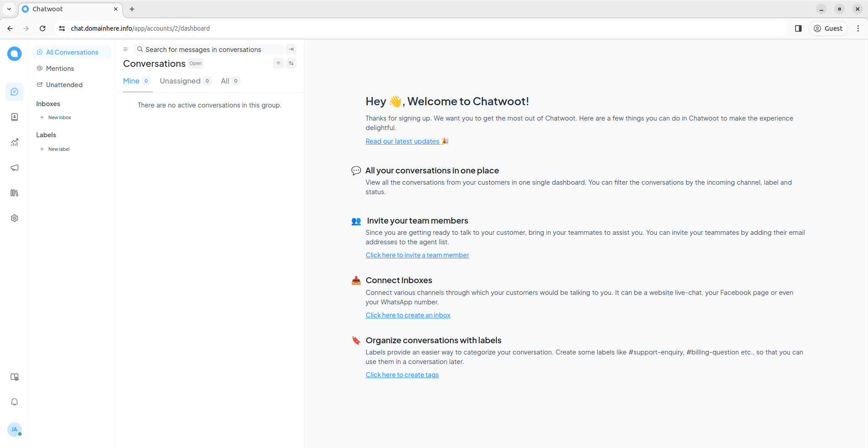Click here to invite a team member

pyautogui.click(x=417, y=255)
